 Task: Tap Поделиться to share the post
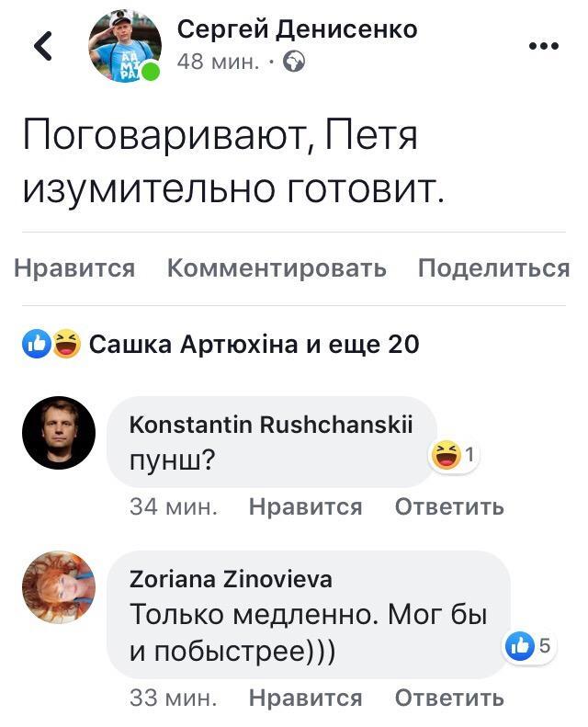pyautogui.click(x=493, y=268)
